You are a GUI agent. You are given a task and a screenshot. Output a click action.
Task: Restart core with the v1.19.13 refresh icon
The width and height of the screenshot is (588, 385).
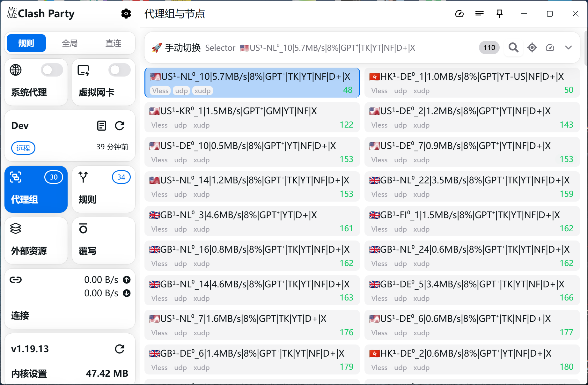120,349
